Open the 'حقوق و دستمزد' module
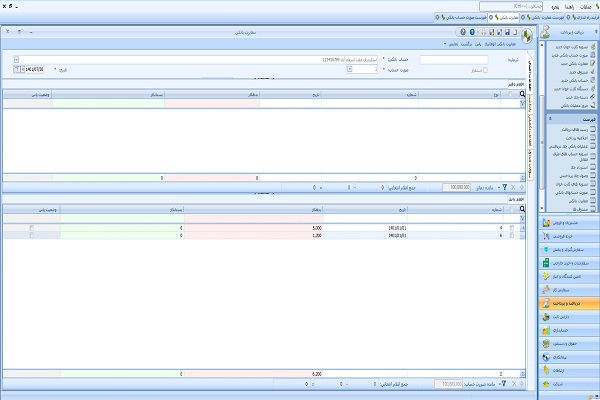The width and height of the screenshot is (600, 400). tap(569, 343)
